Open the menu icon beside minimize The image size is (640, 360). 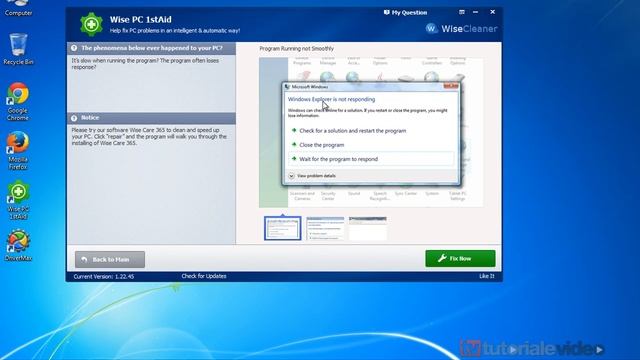pos(462,12)
